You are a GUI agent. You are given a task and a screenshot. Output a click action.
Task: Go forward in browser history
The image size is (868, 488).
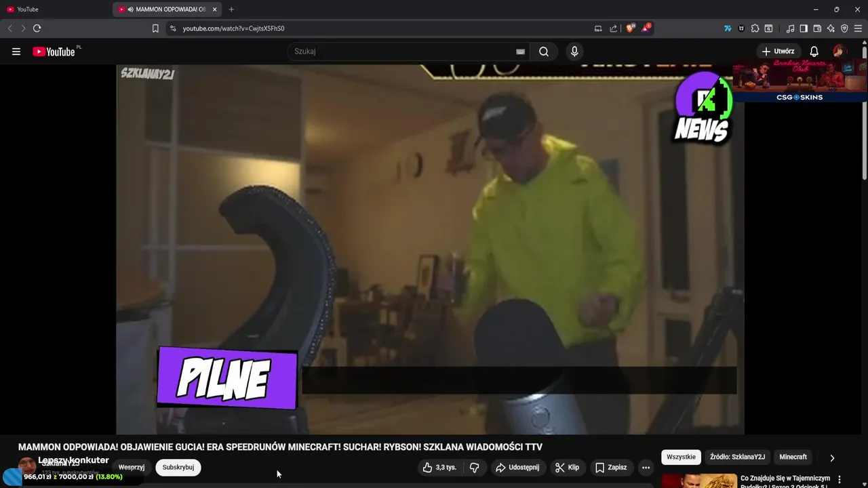coord(23,28)
